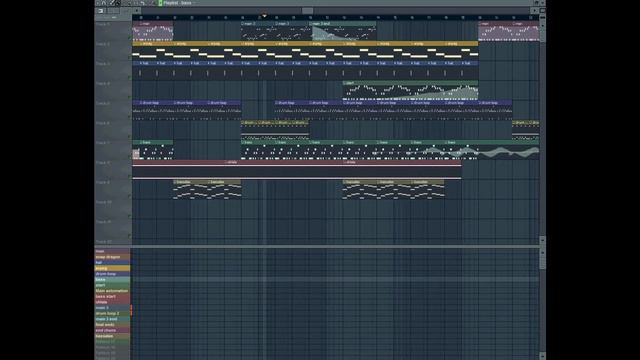Mute Track 4 with its LED
This screenshot has height=360, width=640.
pos(130,97)
